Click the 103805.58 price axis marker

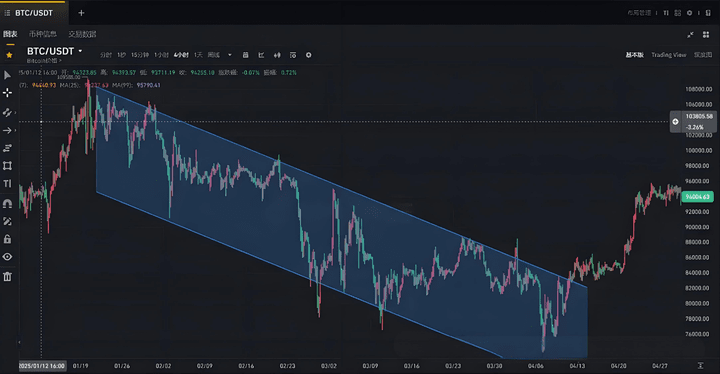(x=699, y=116)
